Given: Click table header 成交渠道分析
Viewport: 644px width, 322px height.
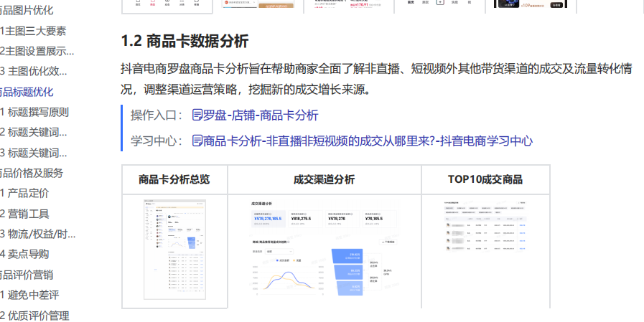Looking at the screenshot, I should pos(324,180).
